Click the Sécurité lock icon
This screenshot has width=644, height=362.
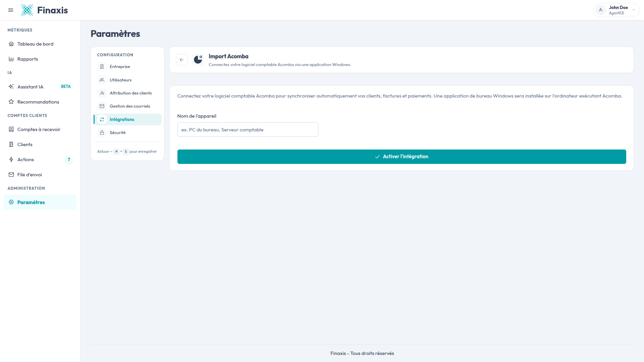[x=102, y=133]
